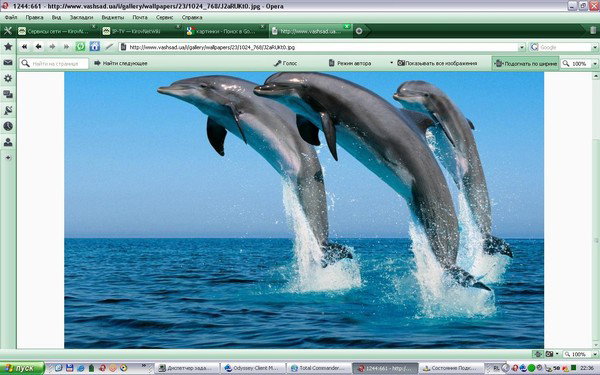600x375 pixels.
Task: Open a new tab with plus button
Action: tap(359, 31)
